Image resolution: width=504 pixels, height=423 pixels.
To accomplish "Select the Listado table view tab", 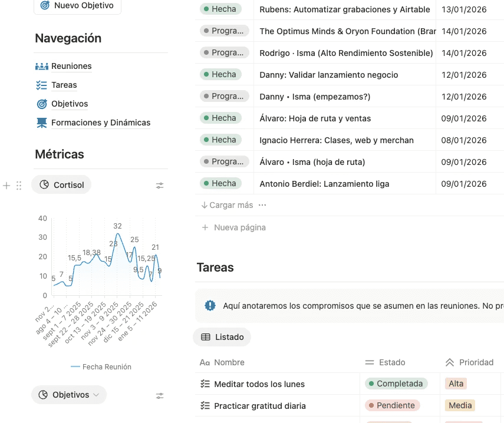I will [222, 337].
